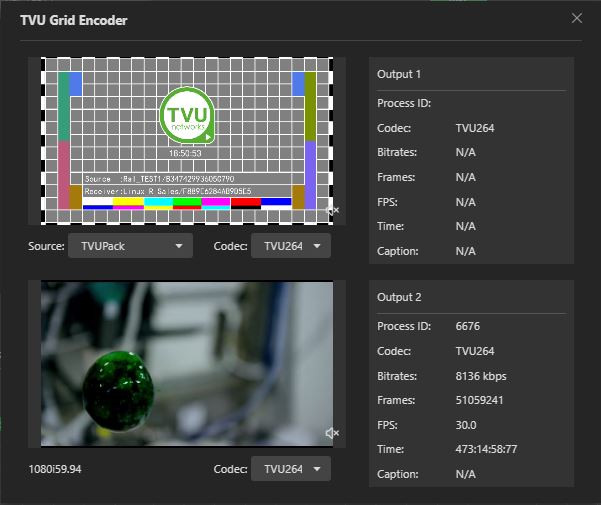Click the Output 1 heading
Image resolution: width=601 pixels, height=505 pixels.
(399, 74)
